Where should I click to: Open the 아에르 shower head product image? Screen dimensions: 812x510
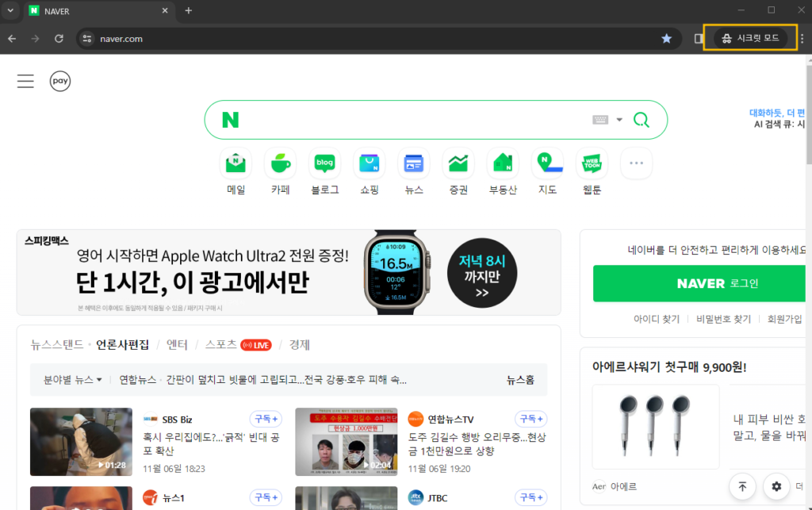coord(656,427)
